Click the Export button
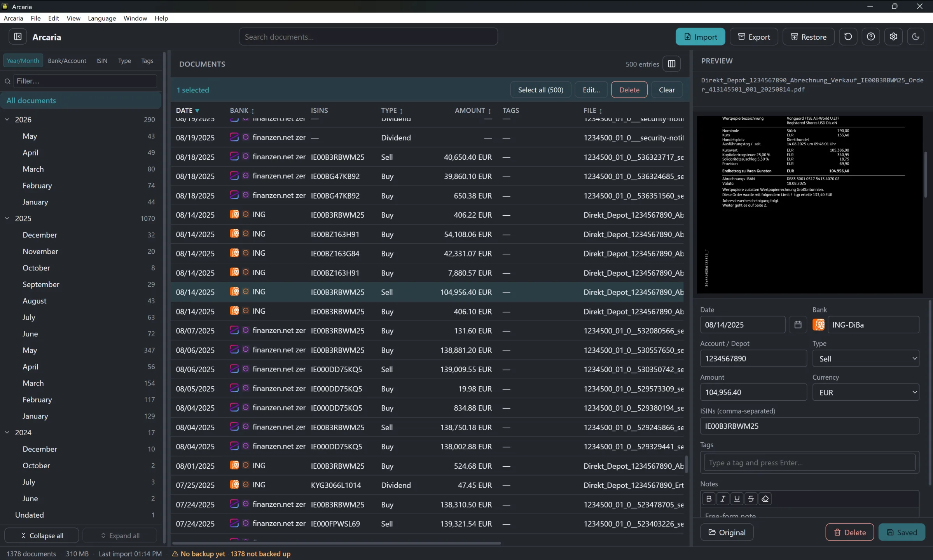 pyautogui.click(x=753, y=37)
